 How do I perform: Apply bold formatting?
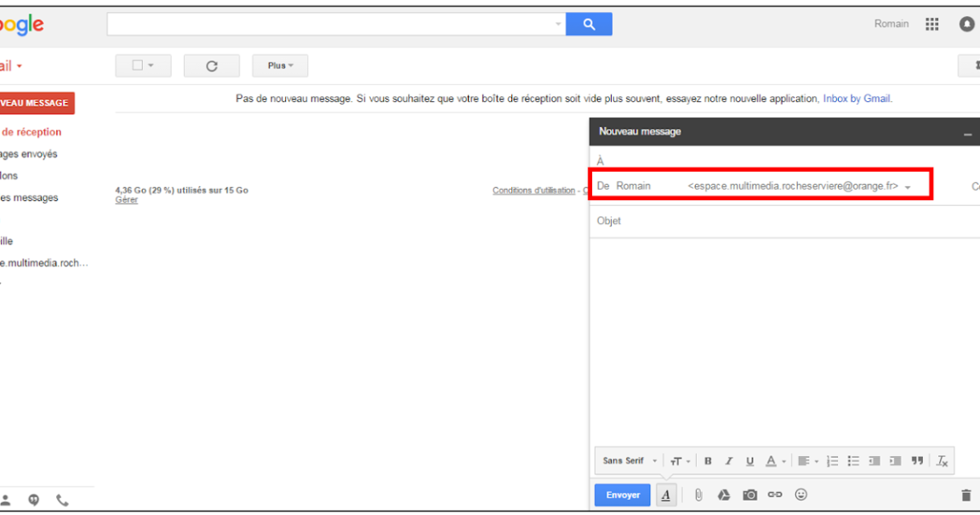pos(708,461)
